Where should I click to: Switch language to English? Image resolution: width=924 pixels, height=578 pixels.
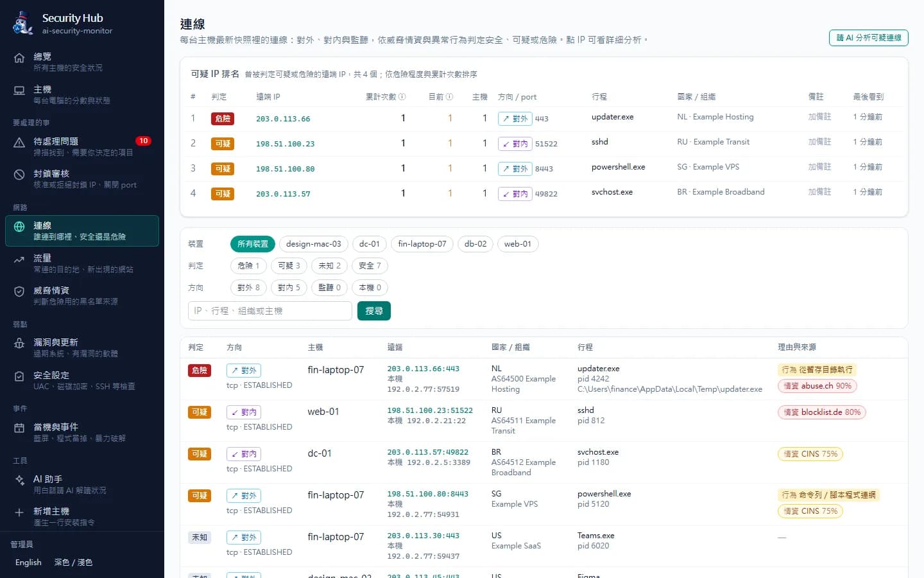28,563
